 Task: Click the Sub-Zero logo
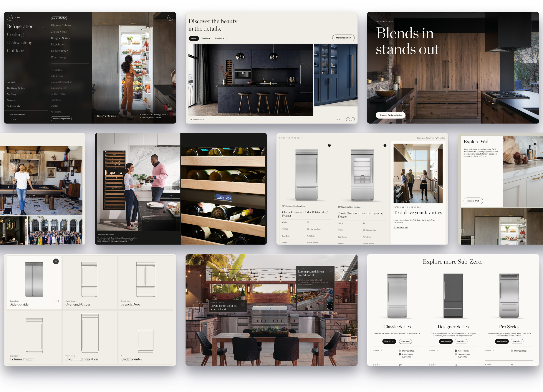[x=59, y=18]
